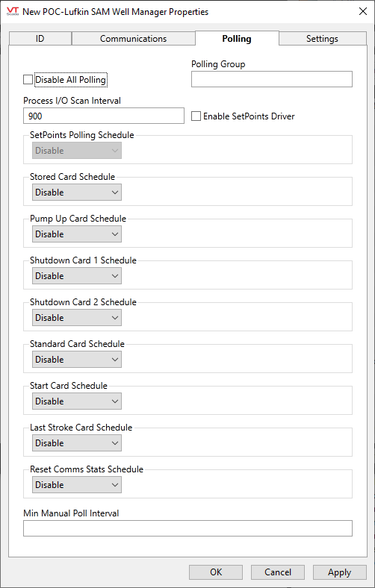Image resolution: width=375 pixels, height=588 pixels.
Task: Click the Process I/O Scan Interval field
Action: point(104,116)
